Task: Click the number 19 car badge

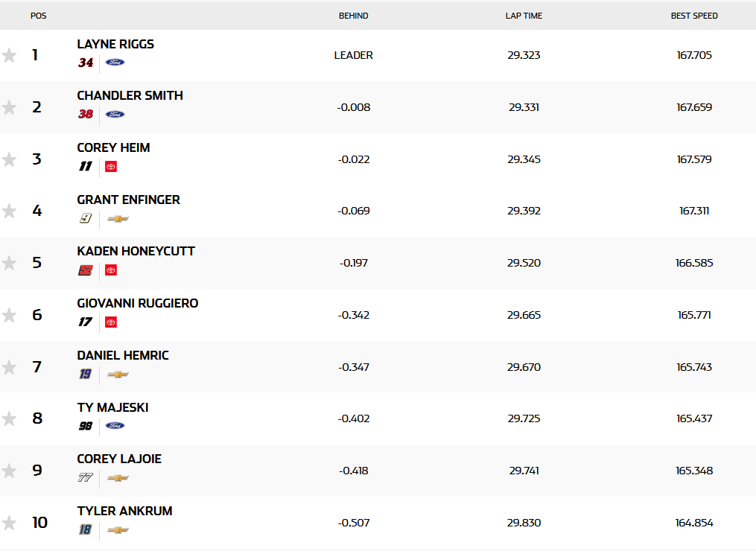Action: [x=85, y=374]
